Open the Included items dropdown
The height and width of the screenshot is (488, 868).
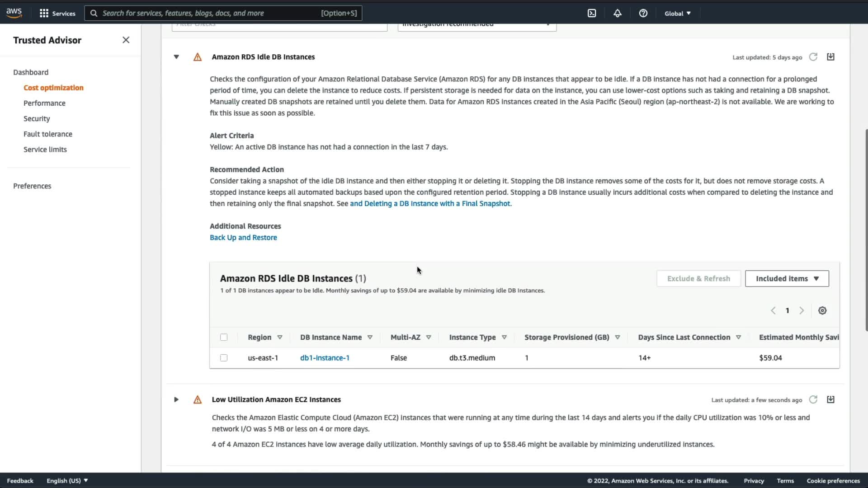[x=787, y=278]
